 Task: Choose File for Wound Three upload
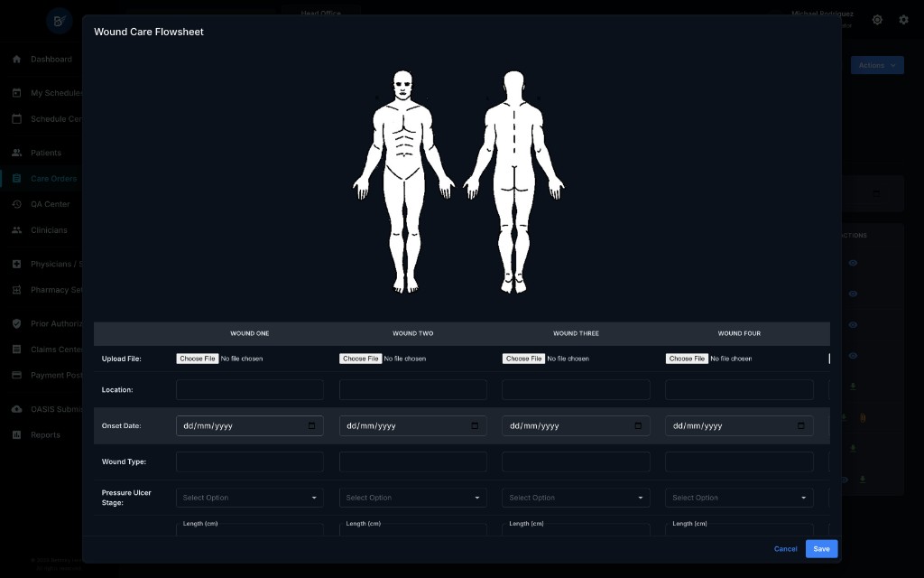tap(523, 359)
